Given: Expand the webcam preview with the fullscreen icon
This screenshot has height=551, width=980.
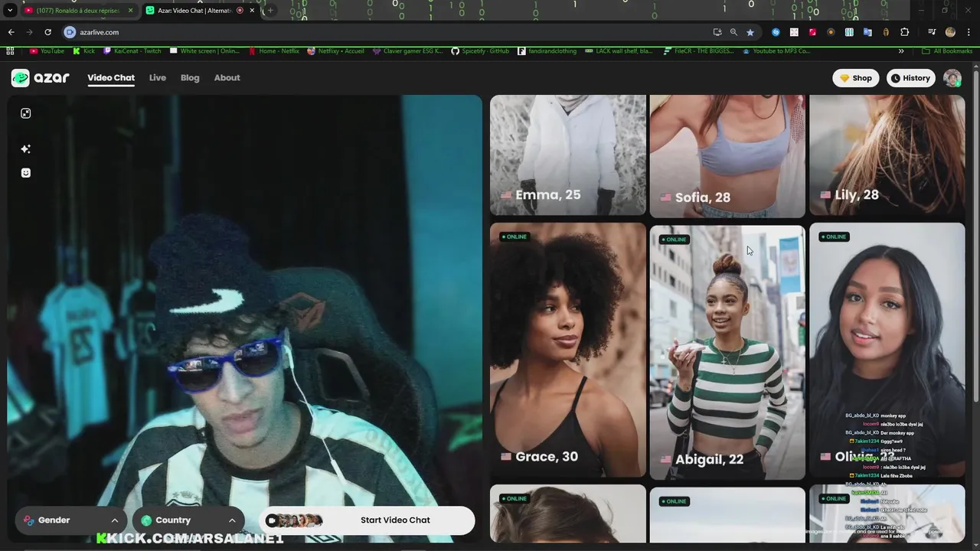Looking at the screenshot, I should click(25, 113).
